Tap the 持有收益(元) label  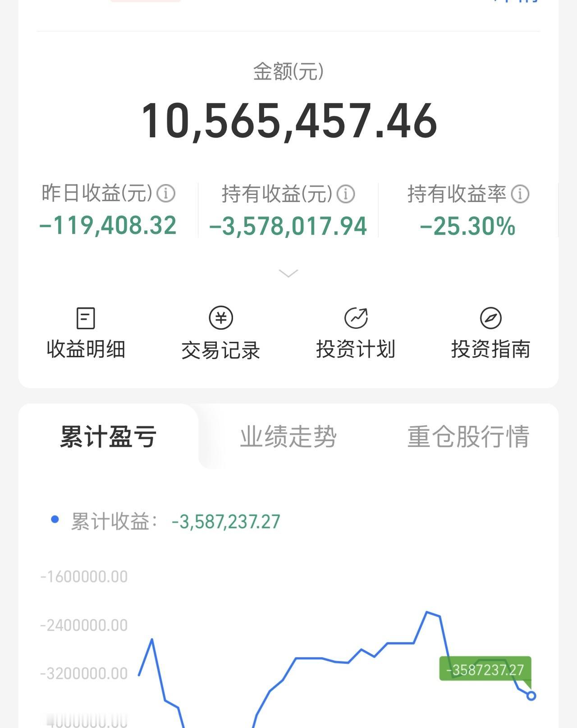[277, 194]
